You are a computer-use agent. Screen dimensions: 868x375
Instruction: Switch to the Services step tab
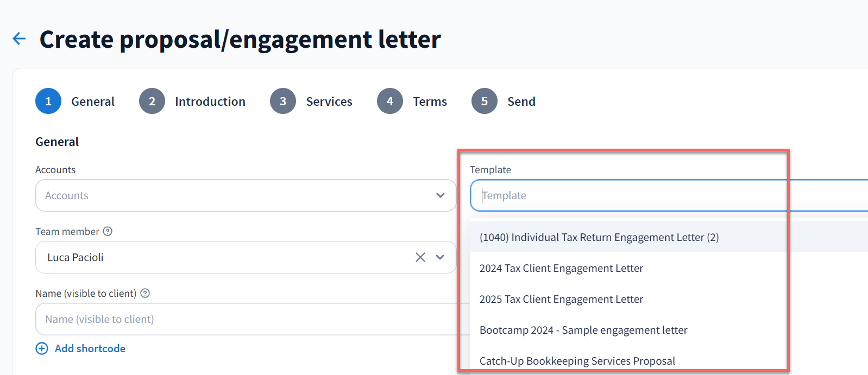329,101
